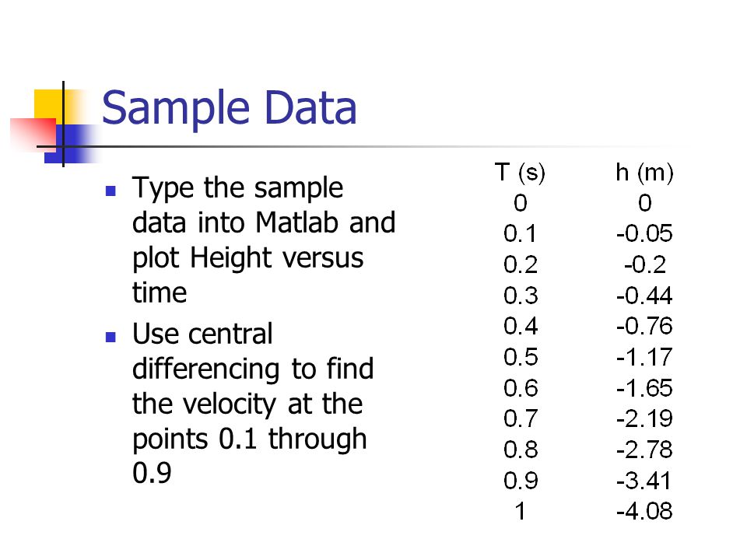Click the 'h (m)' column header
The width and height of the screenshot is (747, 560).
click(x=644, y=173)
